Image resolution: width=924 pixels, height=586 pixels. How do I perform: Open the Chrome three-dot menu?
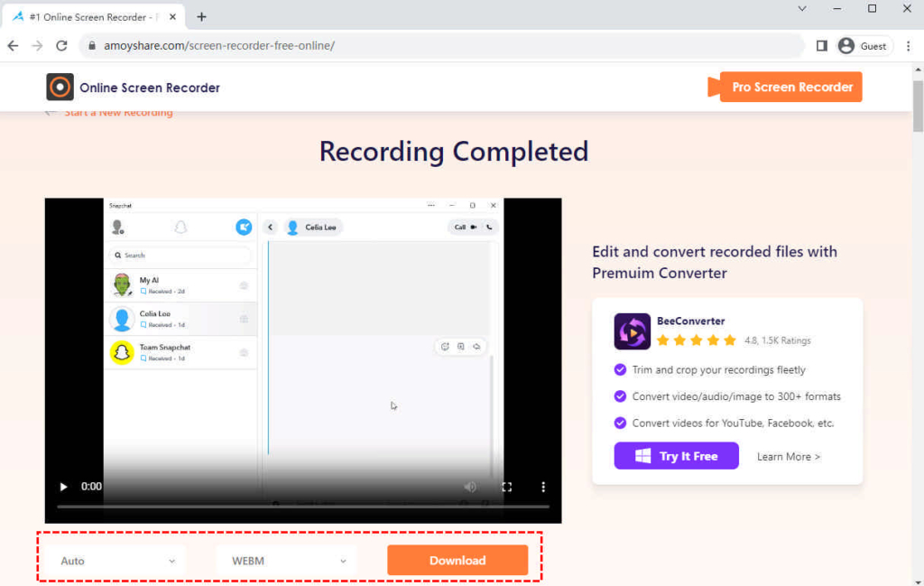point(908,44)
